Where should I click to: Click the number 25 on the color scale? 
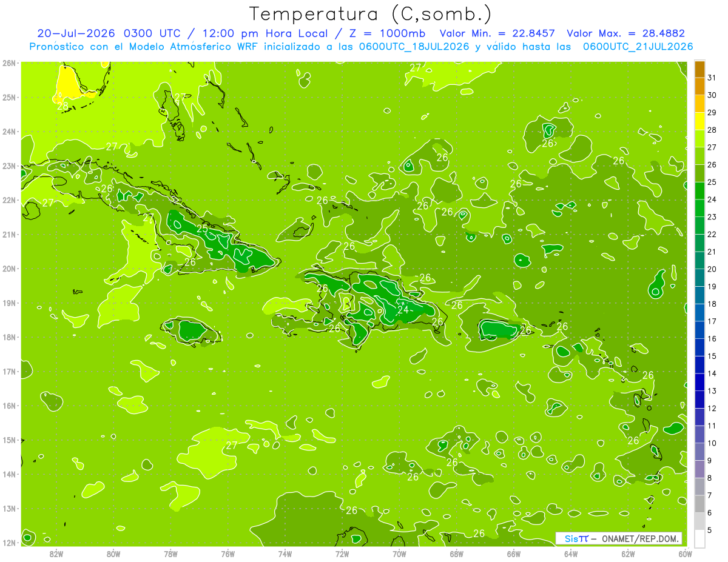coord(712,182)
